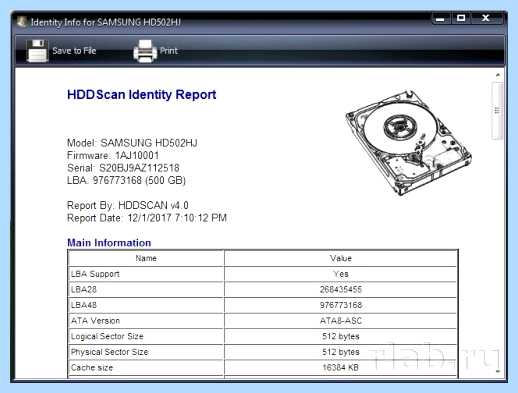Click the Main Information section heading
This screenshot has height=393, width=518.
109,243
